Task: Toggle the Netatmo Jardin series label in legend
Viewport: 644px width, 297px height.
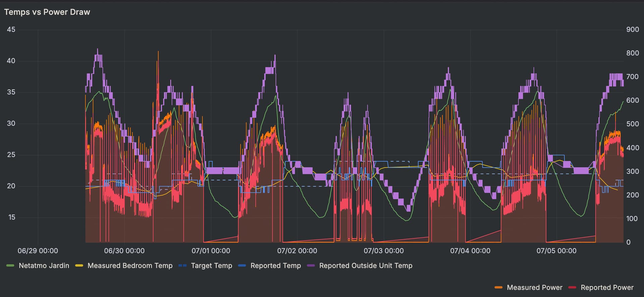Action: pyautogui.click(x=44, y=265)
